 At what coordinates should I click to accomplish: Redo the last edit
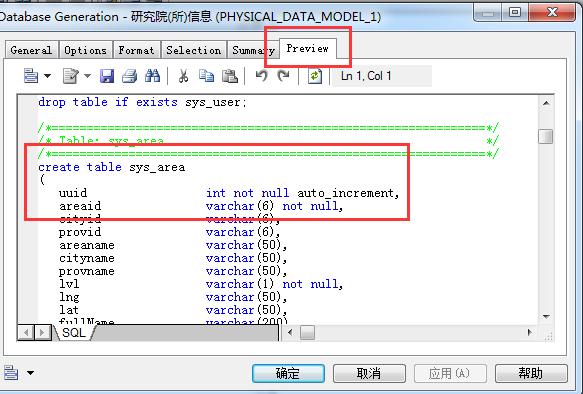(284, 76)
